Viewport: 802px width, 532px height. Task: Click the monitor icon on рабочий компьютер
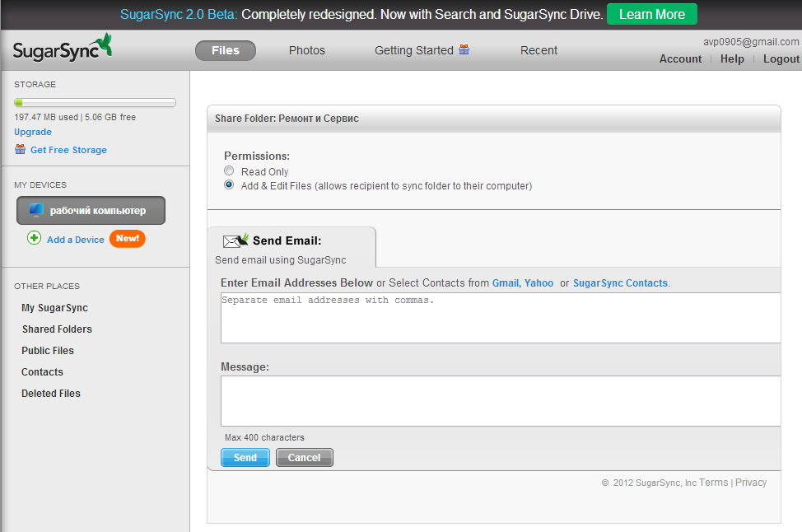tap(35, 210)
